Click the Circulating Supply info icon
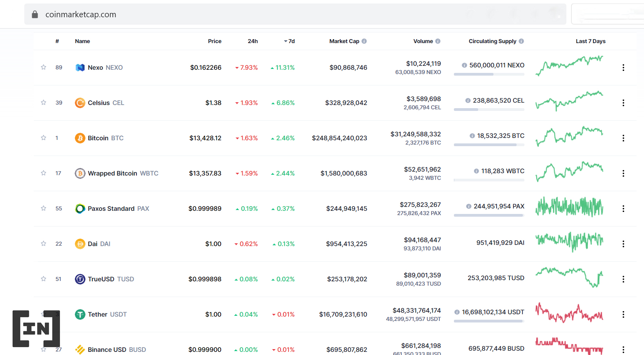The width and height of the screenshot is (644, 355). (521, 41)
